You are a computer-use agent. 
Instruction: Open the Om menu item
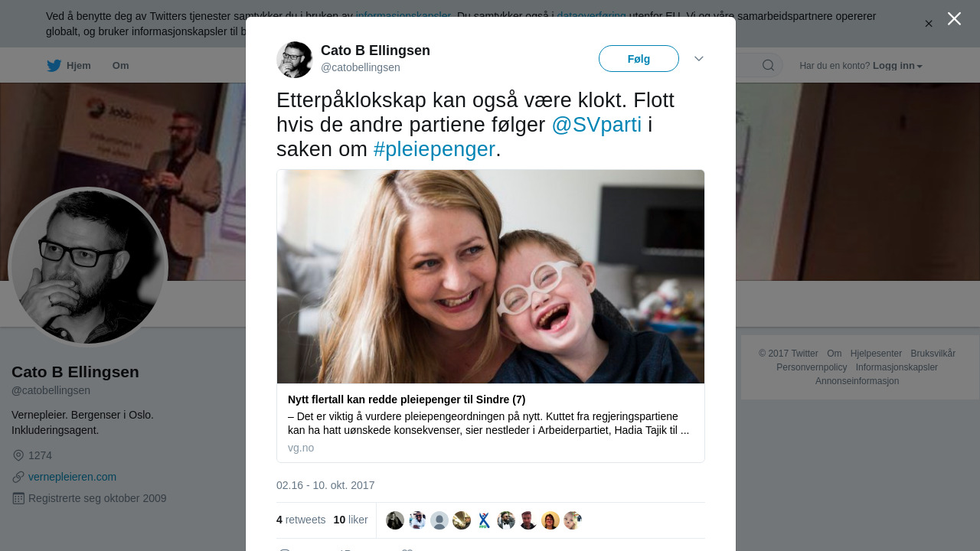tap(120, 66)
